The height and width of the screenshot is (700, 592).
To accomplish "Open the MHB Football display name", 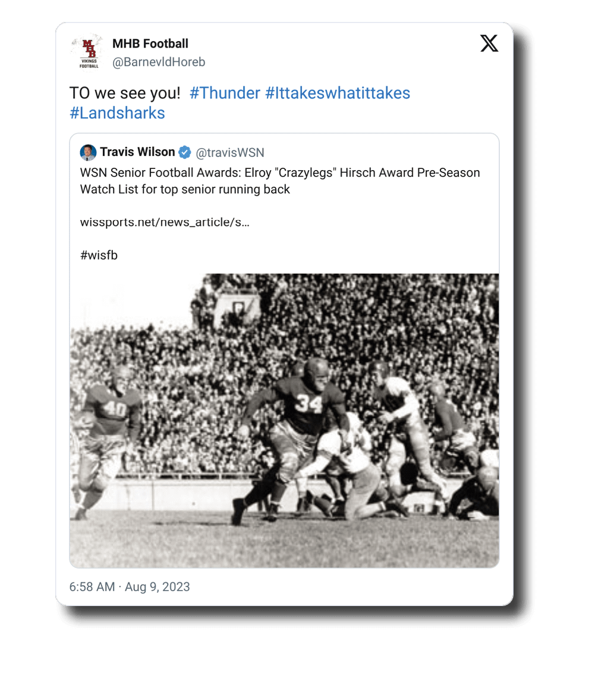I will point(150,43).
